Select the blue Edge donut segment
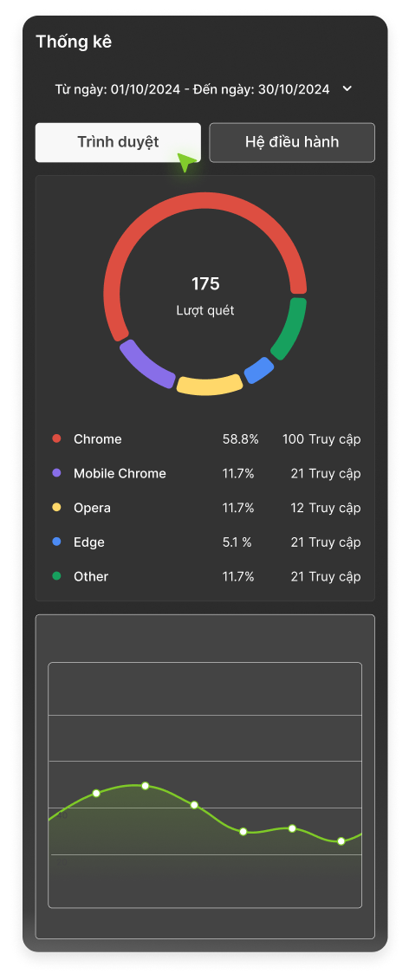The width and height of the screenshot is (409, 980). pos(259,371)
